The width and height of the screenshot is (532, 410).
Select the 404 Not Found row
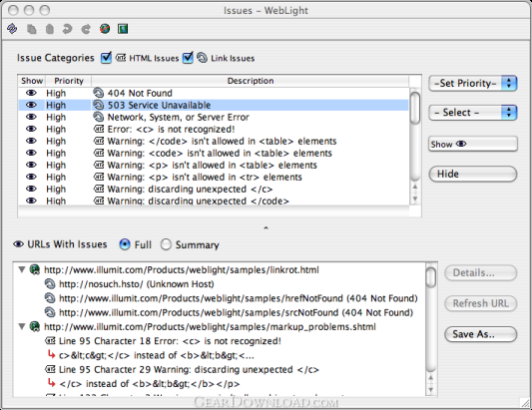(x=214, y=93)
